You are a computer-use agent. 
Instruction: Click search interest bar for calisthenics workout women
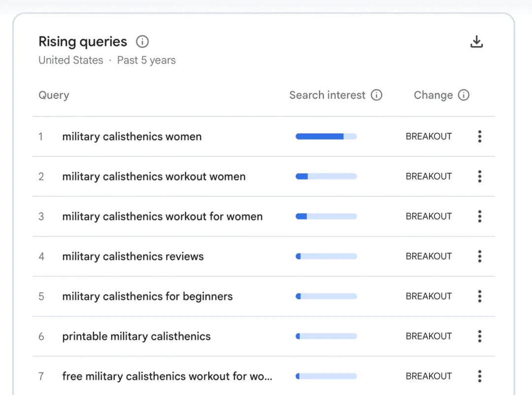pos(326,177)
